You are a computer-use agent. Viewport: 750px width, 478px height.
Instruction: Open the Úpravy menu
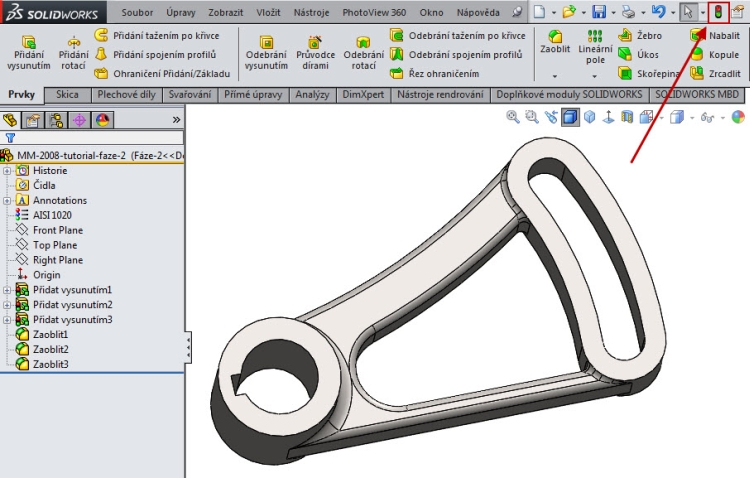(181, 12)
